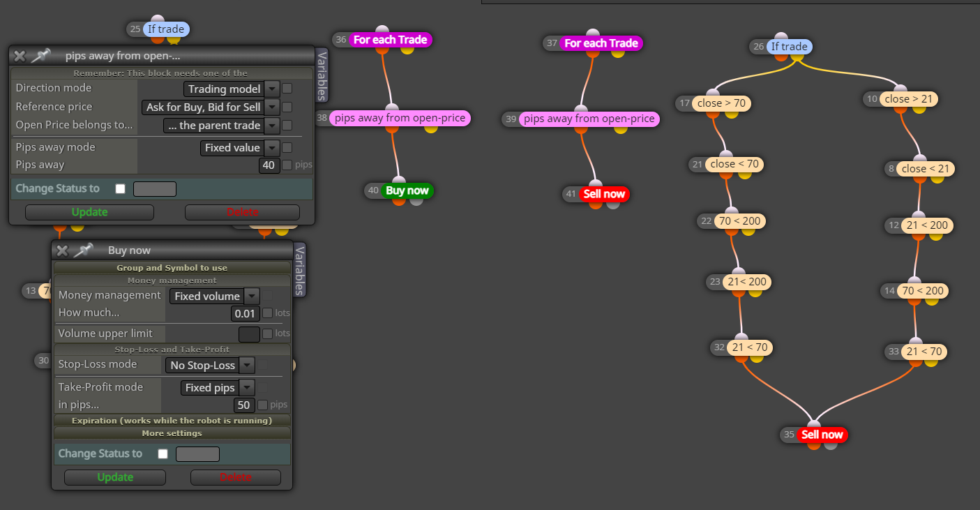
Task: Click orange output connector of For each Trade 36
Action: click(383, 50)
